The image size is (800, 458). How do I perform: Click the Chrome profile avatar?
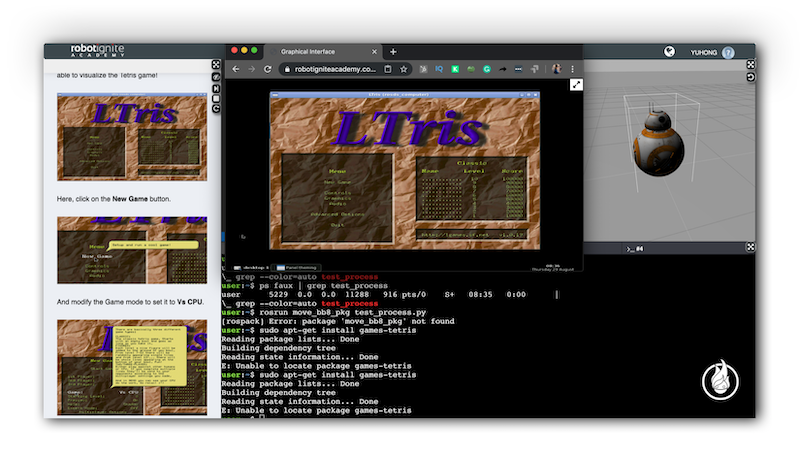[x=557, y=69]
